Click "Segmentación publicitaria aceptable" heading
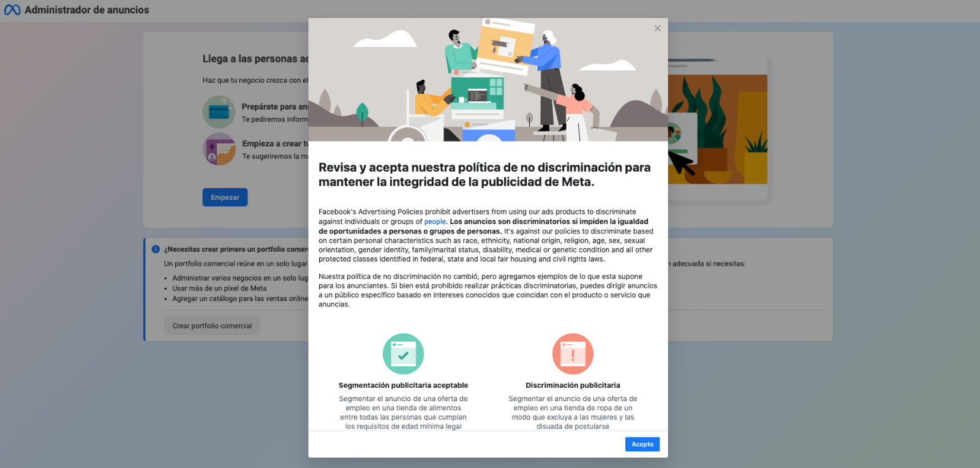The image size is (980, 468). 403,385
